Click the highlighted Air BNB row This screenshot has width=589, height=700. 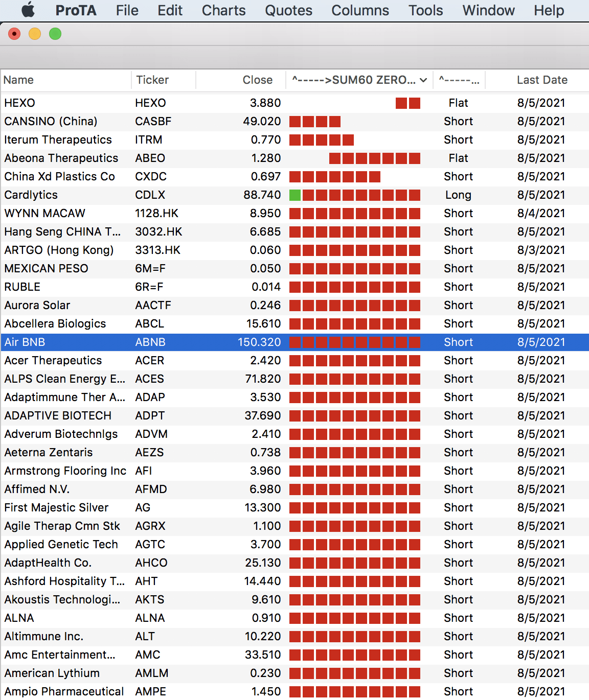294,342
